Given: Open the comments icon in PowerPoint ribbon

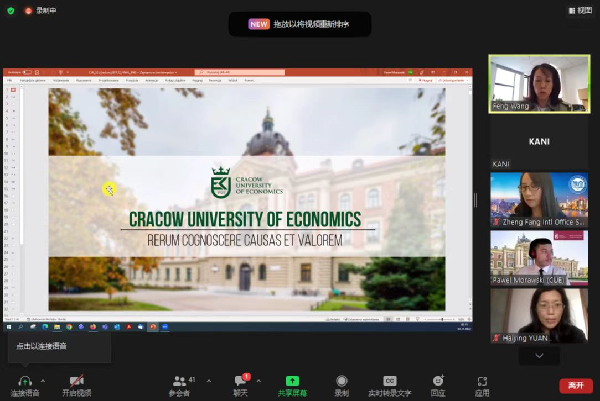Looking at the screenshot, I should coord(410,80).
